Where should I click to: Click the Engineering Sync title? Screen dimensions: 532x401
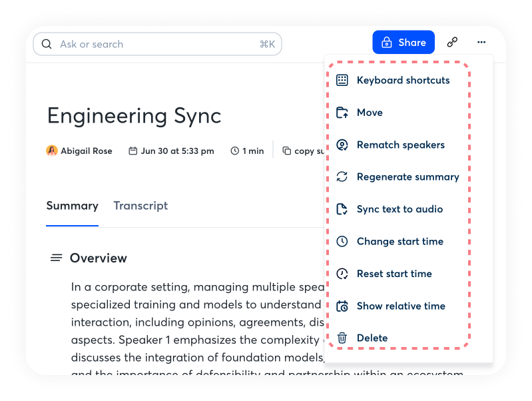134,116
